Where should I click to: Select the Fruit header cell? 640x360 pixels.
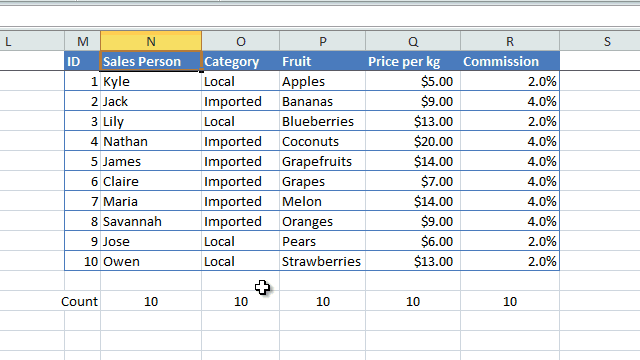[x=322, y=61]
